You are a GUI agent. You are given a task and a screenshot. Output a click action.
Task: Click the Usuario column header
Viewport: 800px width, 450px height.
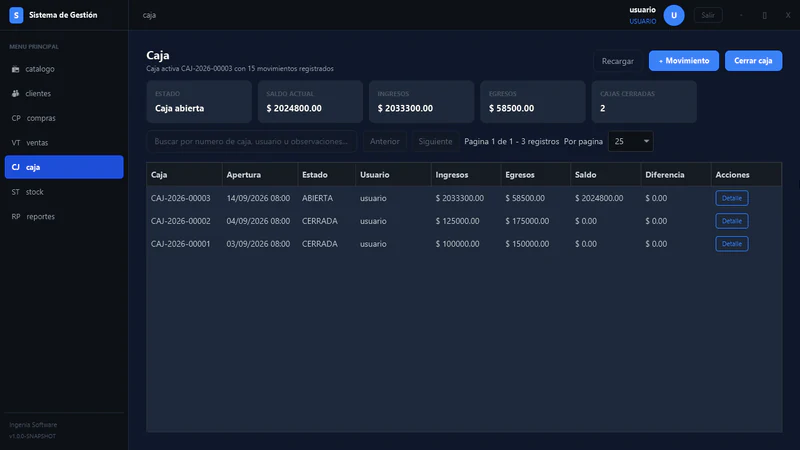pyautogui.click(x=393, y=174)
